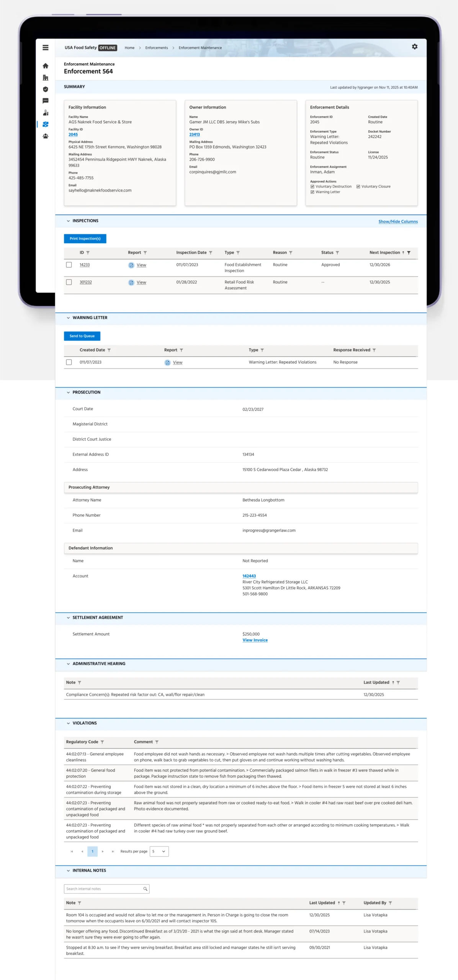
Task: Click the Print Inspection(s) button
Action: coord(85,238)
